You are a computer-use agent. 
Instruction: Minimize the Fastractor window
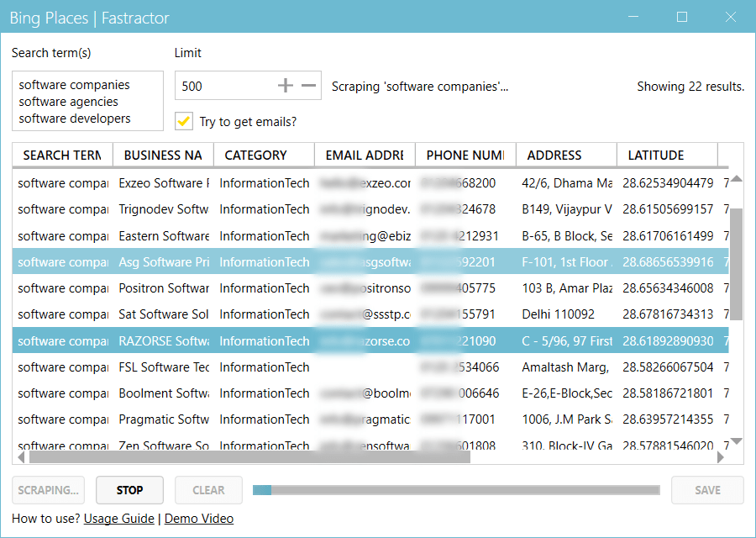click(x=633, y=17)
